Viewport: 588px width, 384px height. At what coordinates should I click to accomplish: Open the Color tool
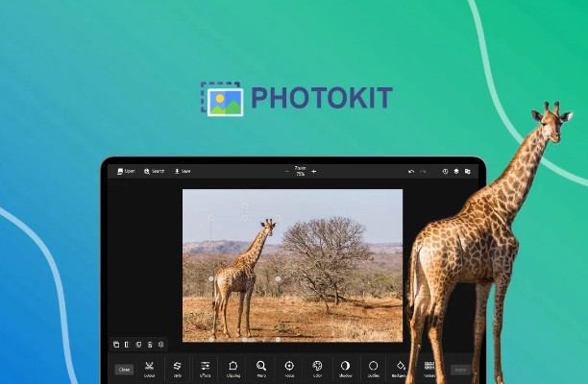click(317, 367)
